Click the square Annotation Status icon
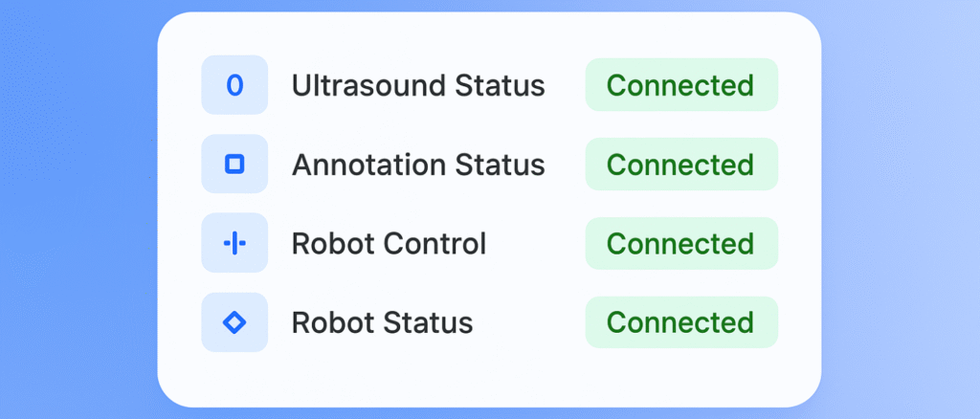 234,165
